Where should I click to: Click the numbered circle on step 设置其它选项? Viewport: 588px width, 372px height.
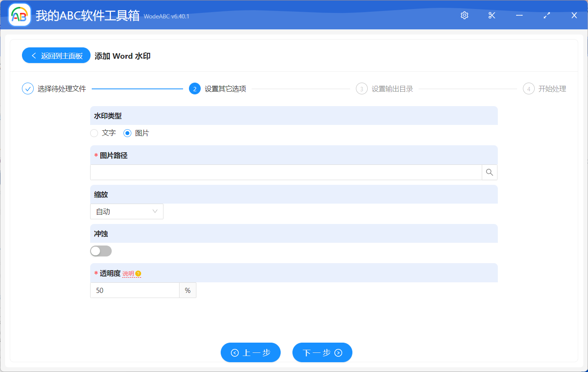(195, 88)
